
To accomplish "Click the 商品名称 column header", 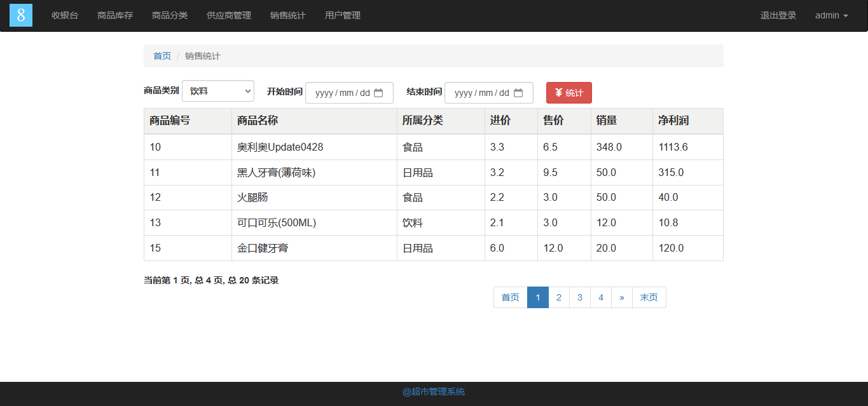I will tap(314, 121).
